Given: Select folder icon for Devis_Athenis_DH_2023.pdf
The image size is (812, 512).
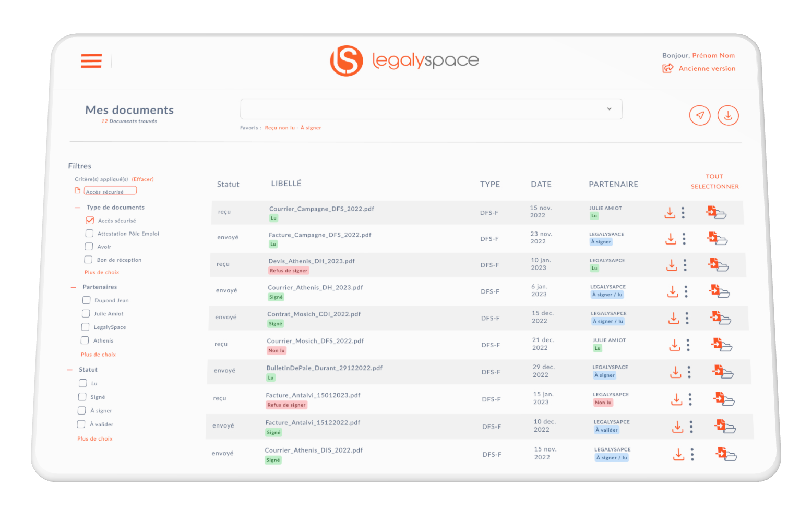Looking at the screenshot, I should [x=718, y=264].
